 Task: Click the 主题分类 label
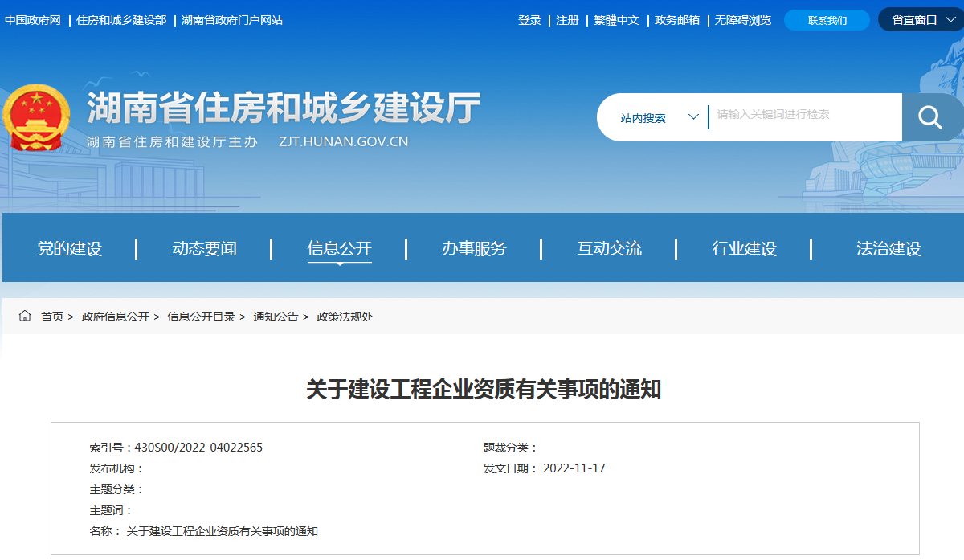[116, 489]
